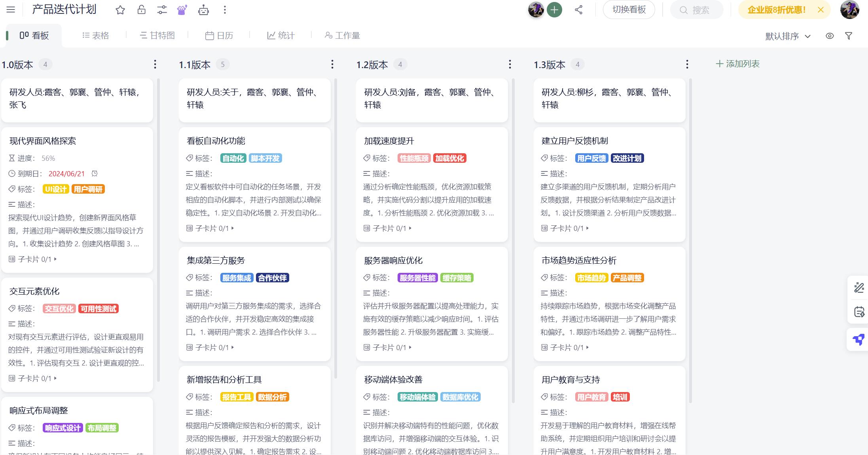The height and width of the screenshot is (455, 868).
Task: Click the green plus add member button
Action: pos(554,10)
